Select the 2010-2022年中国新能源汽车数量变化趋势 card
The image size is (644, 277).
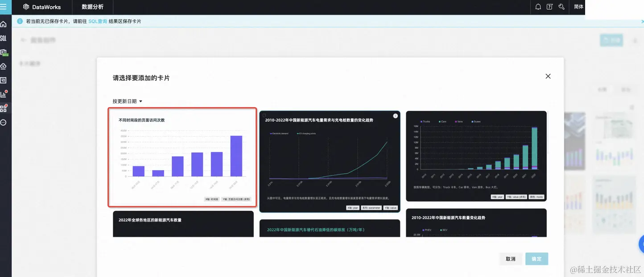(476, 222)
